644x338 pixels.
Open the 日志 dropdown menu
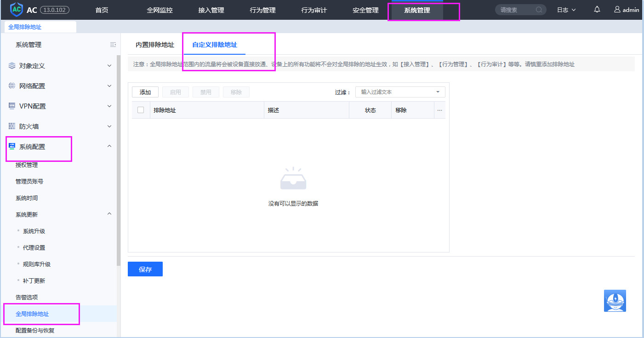566,10
